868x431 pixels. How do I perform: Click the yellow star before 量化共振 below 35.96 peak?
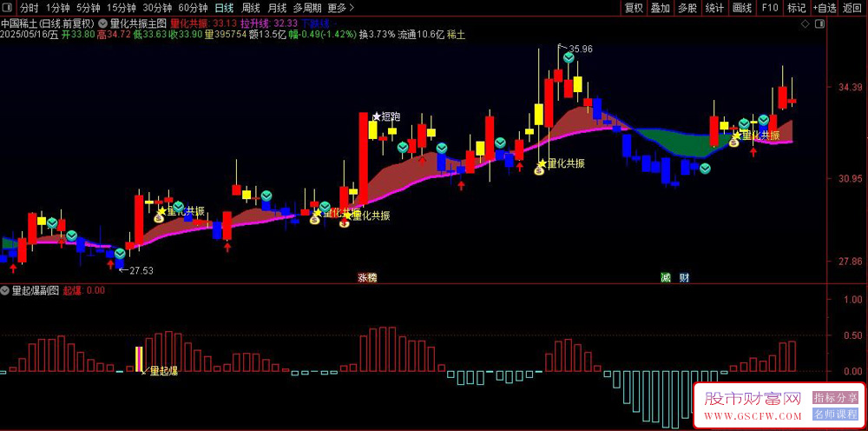point(542,162)
